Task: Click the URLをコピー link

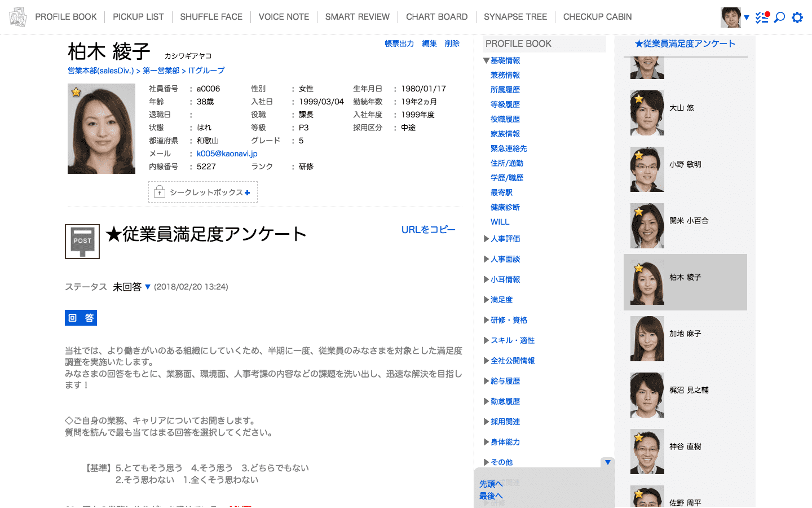Action: click(429, 230)
